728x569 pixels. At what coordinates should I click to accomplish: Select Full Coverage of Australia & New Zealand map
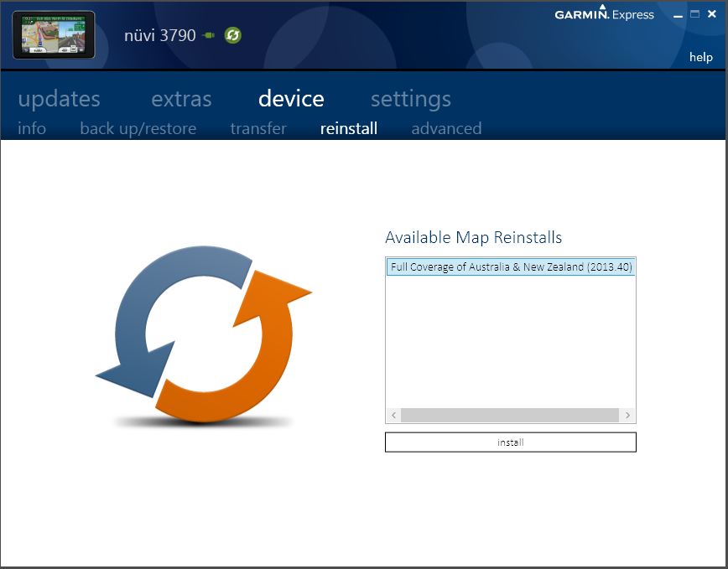[x=511, y=267]
